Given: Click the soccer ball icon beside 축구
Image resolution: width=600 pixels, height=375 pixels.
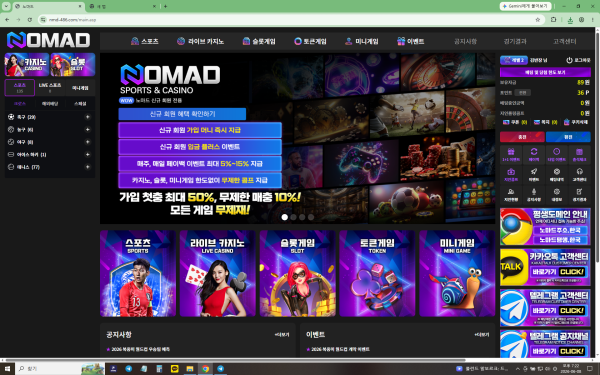Looking at the screenshot, I should [x=11, y=117].
